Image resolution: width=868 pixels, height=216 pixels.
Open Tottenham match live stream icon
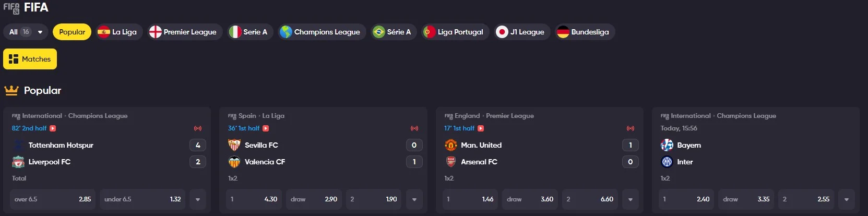[53, 128]
